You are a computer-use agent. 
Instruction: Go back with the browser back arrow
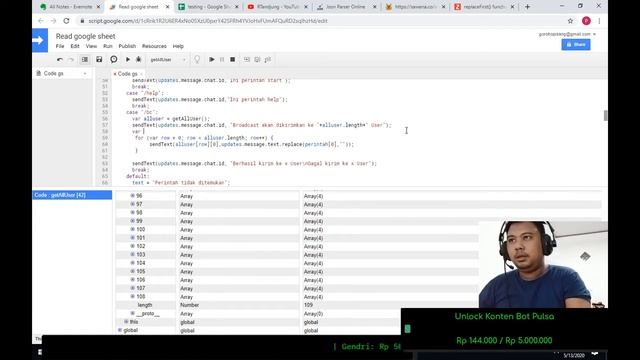[41, 21]
